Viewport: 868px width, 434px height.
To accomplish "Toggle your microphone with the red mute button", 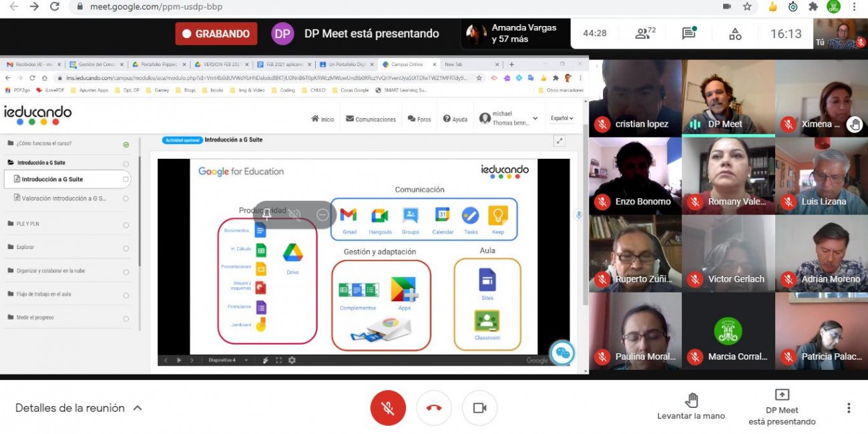I will point(388,408).
